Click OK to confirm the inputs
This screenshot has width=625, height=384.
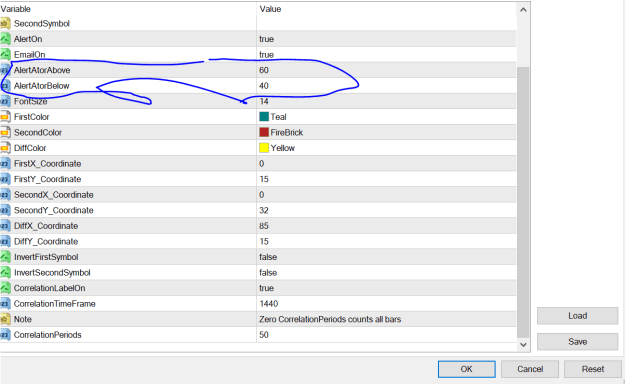466,369
